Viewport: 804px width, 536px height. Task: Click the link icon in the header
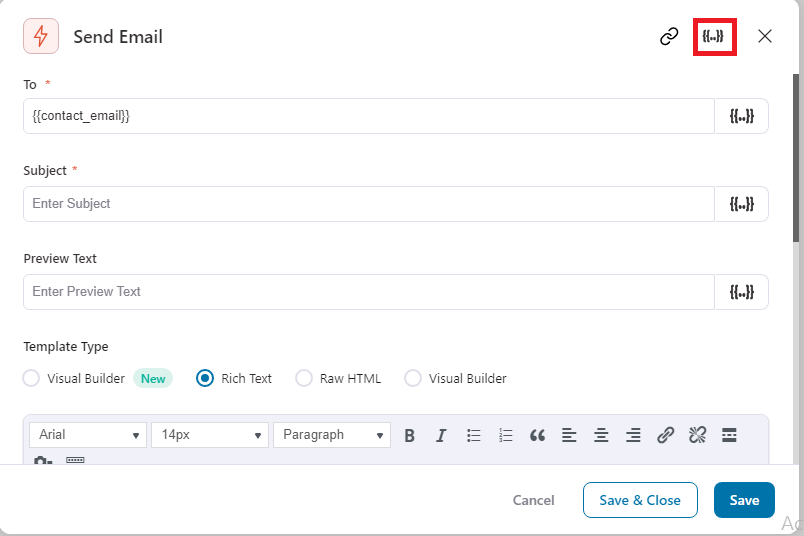[669, 36]
